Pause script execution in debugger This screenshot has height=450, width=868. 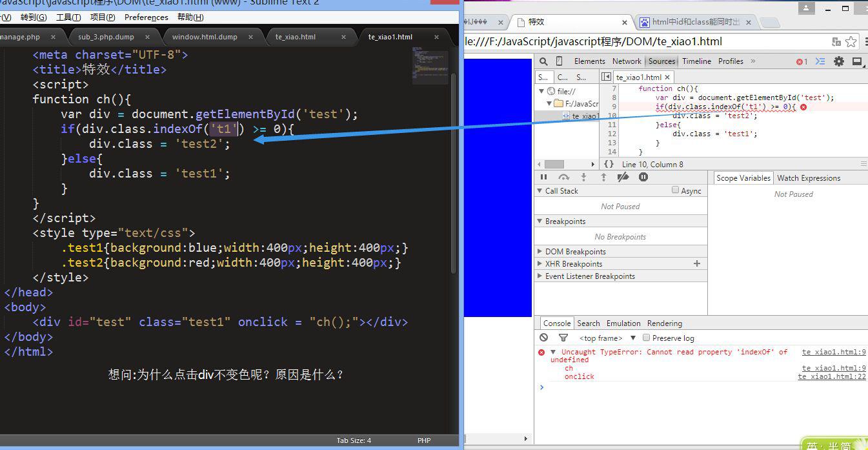coord(543,177)
